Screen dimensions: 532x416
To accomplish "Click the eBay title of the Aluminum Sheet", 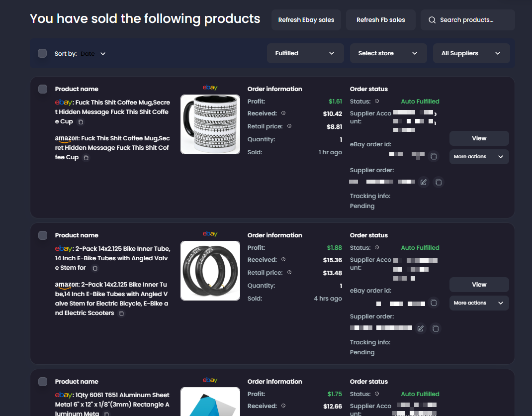I will pyautogui.click(x=112, y=404).
